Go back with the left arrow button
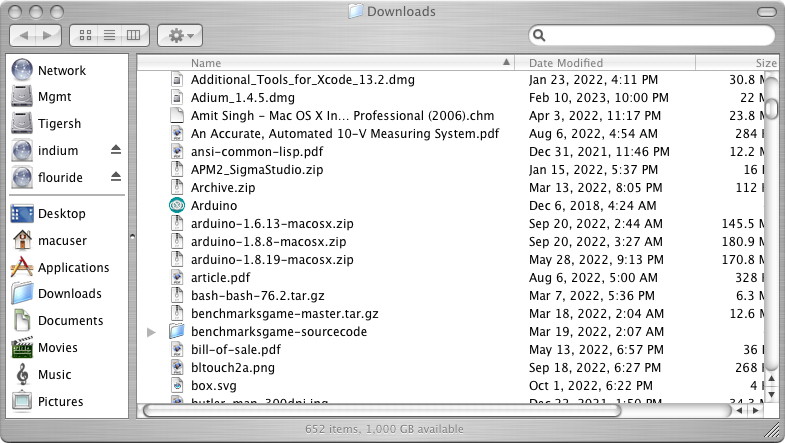The width and height of the screenshot is (785, 443). pos(23,36)
